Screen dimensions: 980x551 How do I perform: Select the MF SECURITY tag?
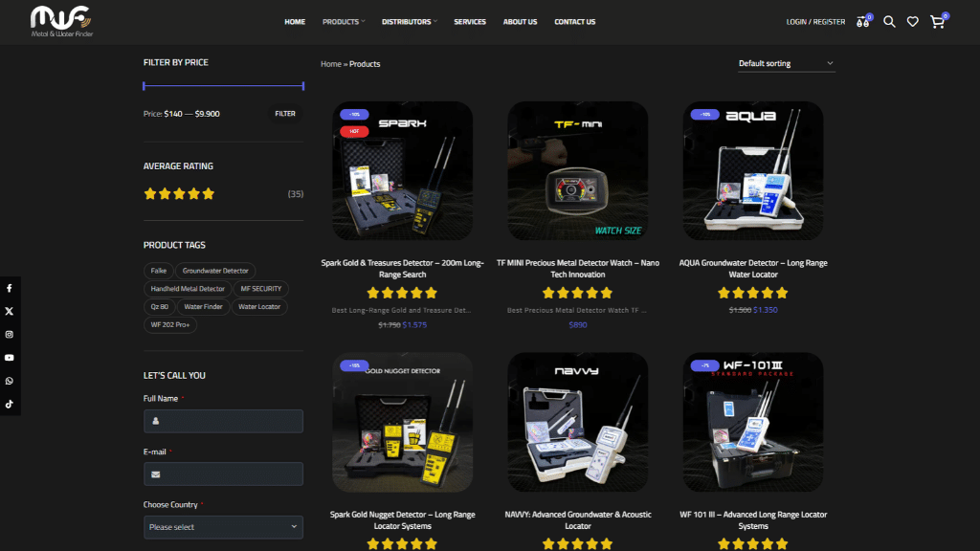click(x=261, y=289)
